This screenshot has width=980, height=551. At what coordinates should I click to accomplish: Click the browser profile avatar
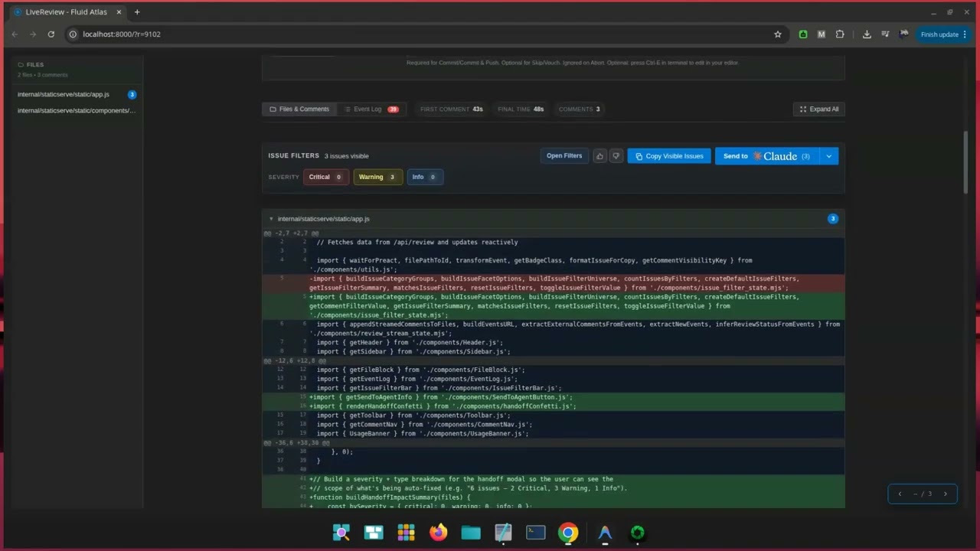(x=904, y=34)
